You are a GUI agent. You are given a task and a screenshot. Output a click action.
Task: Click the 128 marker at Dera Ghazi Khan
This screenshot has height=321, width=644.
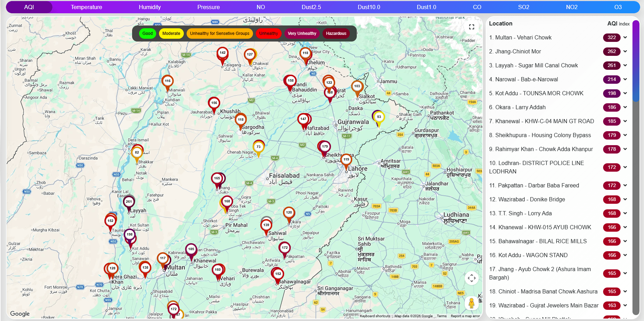point(112,271)
